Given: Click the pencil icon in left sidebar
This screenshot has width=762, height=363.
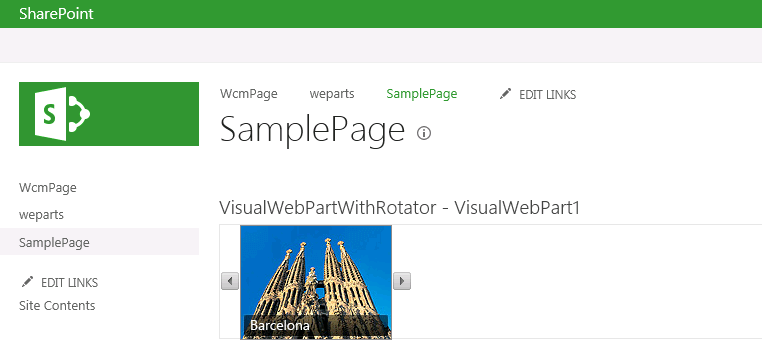Looking at the screenshot, I should point(28,282).
